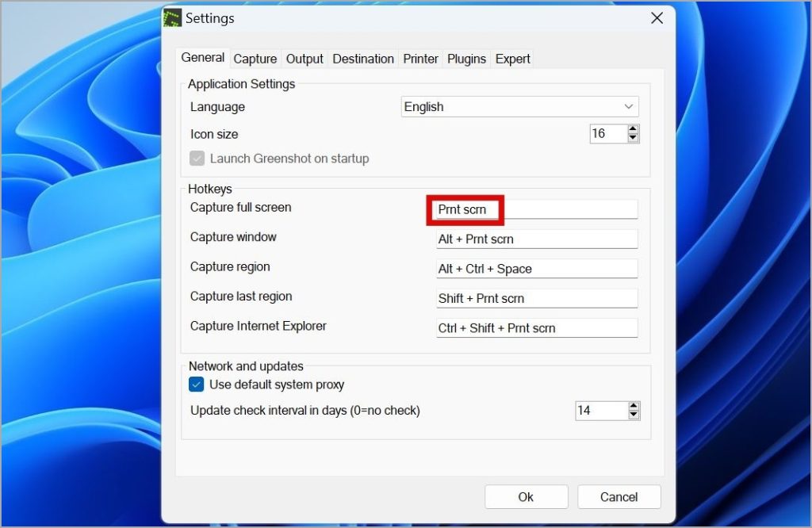Open the Language dropdown showing English

click(x=519, y=107)
